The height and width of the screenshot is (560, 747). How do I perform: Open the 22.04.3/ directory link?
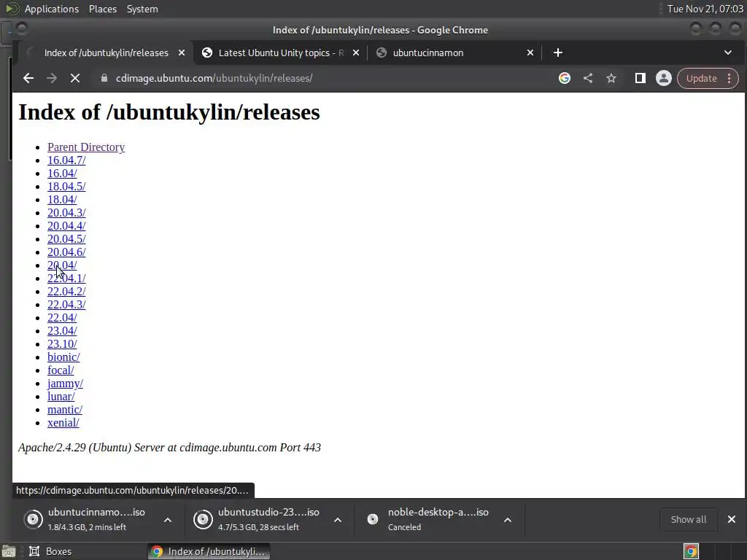tap(66, 304)
